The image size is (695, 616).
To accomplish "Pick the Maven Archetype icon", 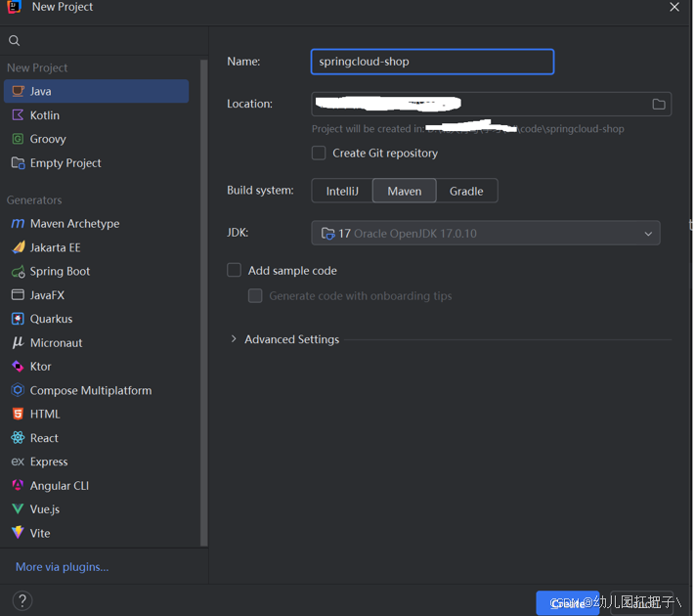I will (x=18, y=224).
